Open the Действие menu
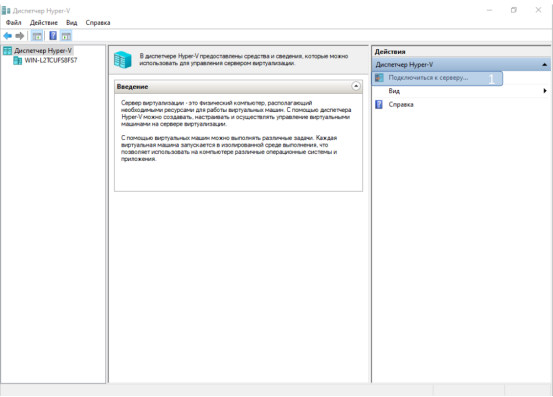 (x=44, y=23)
